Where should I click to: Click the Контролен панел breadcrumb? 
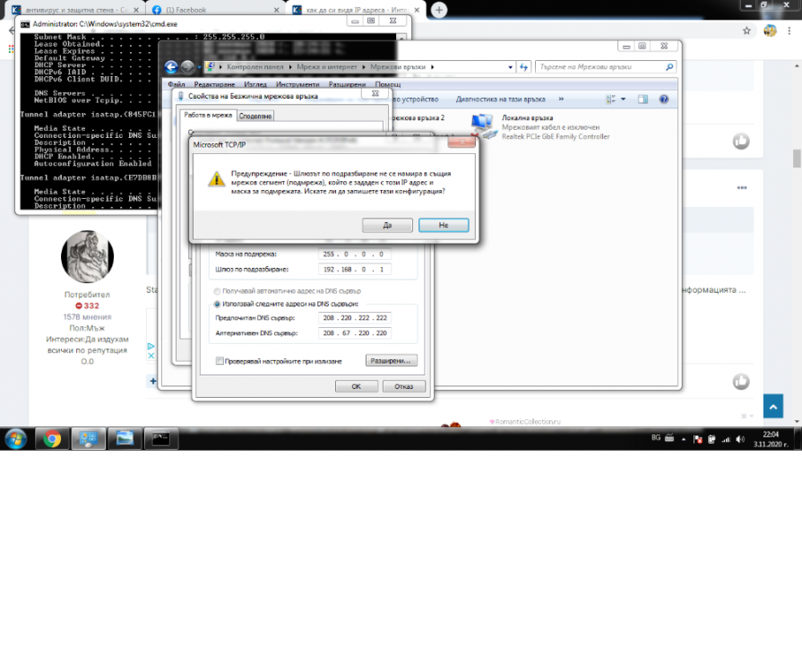click(x=254, y=67)
